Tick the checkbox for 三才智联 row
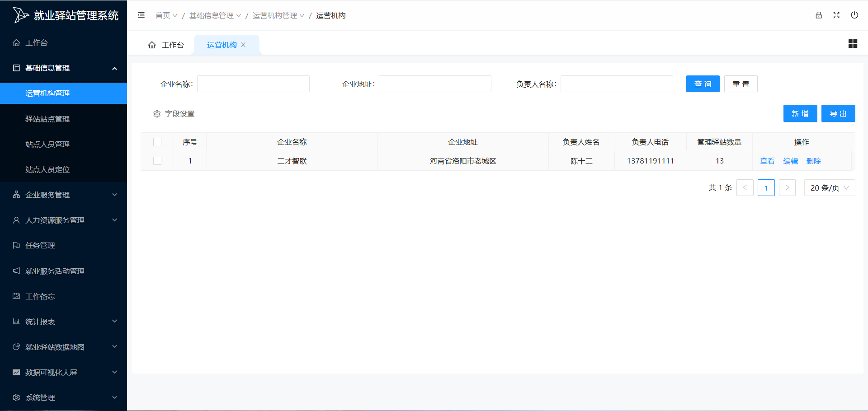This screenshot has width=868, height=411. point(157,161)
